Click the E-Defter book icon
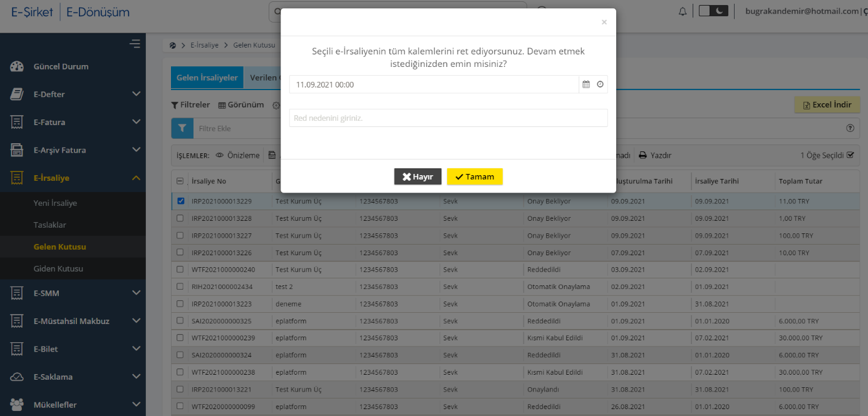The image size is (868, 416). (x=17, y=94)
